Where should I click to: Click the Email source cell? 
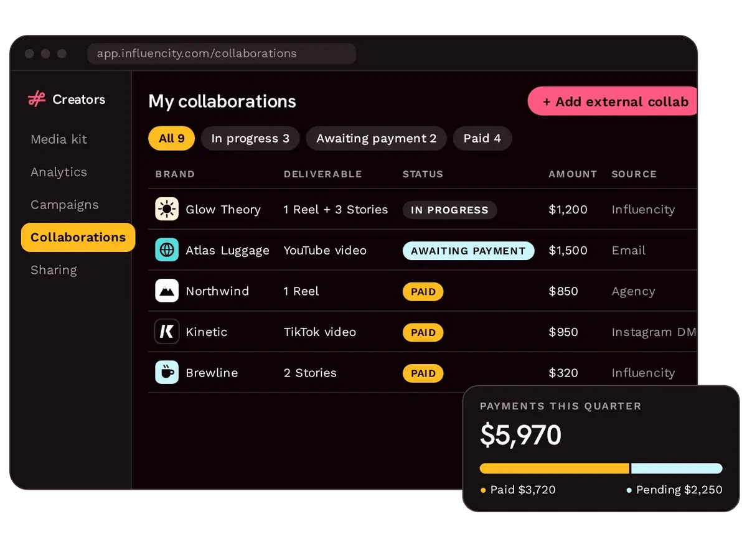(x=629, y=250)
